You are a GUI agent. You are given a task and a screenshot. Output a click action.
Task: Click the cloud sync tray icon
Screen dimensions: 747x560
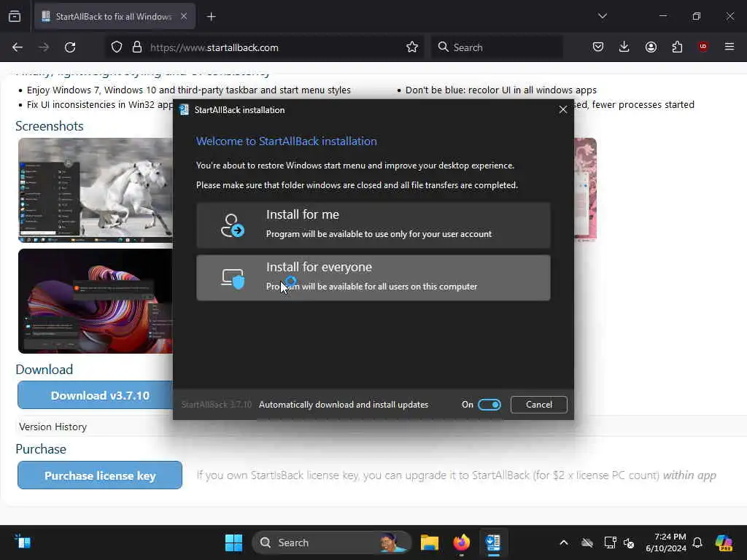[587, 542]
